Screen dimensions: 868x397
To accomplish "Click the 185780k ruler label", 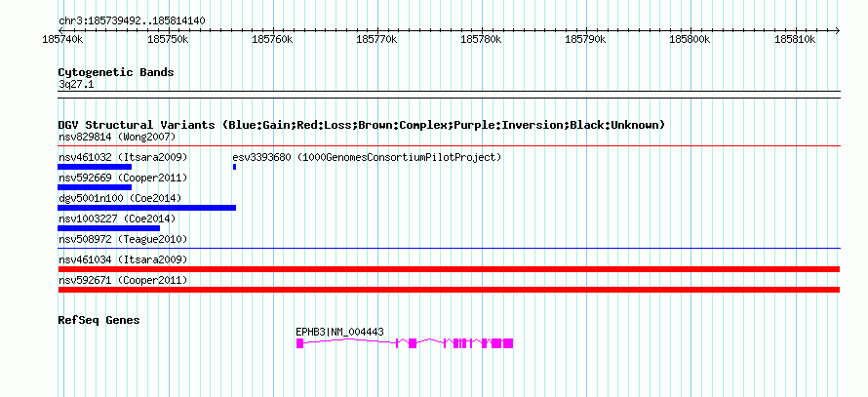I will pyautogui.click(x=481, y=40).
